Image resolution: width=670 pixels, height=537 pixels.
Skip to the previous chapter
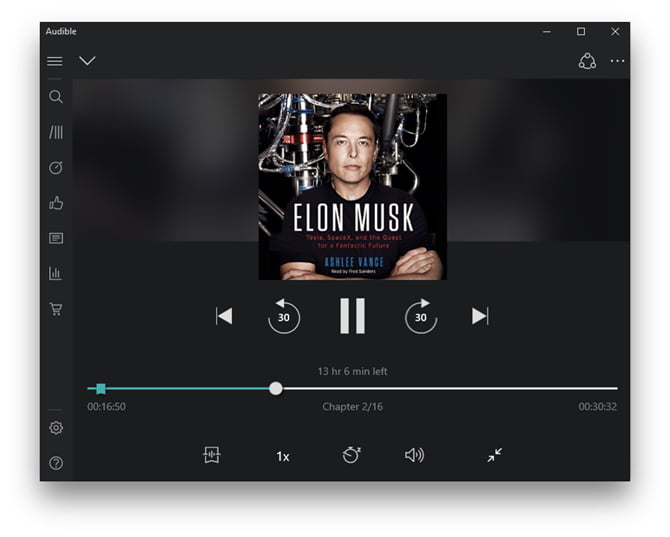[224, 316]
